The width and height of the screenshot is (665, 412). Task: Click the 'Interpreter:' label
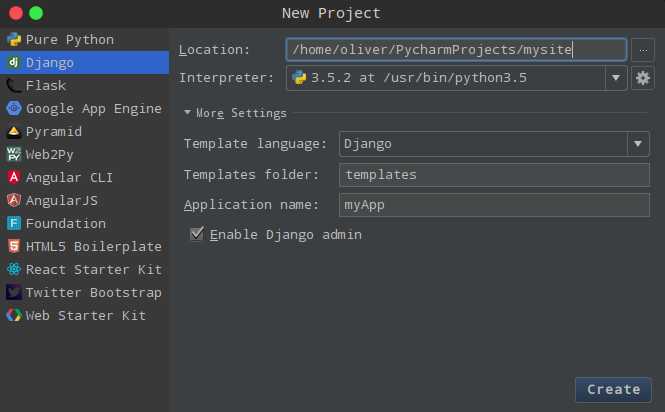pos(226,78)
